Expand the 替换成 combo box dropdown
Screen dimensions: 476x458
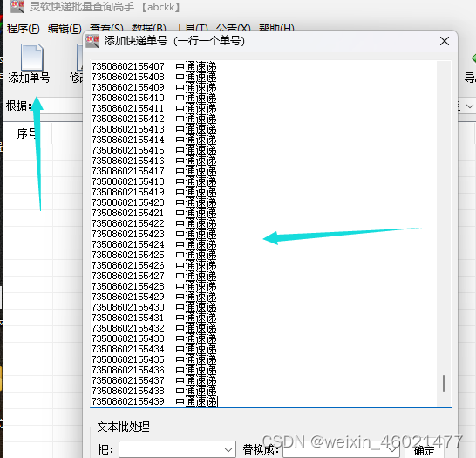pyautogui.click(x=392, y=450)
